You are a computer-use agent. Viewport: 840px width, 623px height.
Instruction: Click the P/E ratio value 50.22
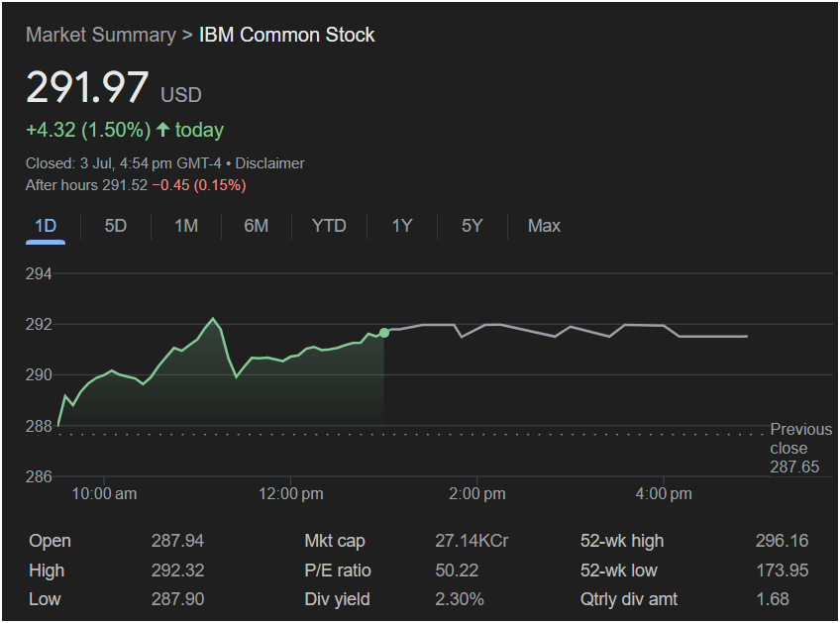click(457, 571)
